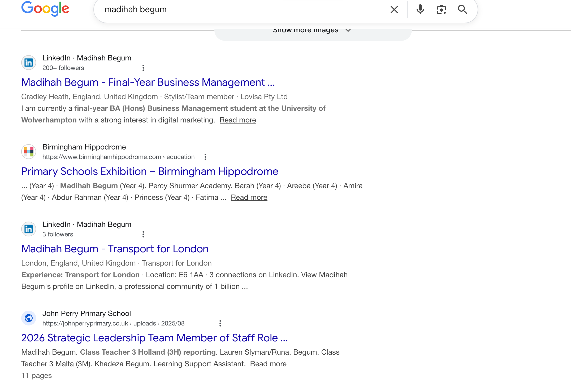Open options menu for Birmingham Hippodrome result
571x392 pixels.
(205, 157)
